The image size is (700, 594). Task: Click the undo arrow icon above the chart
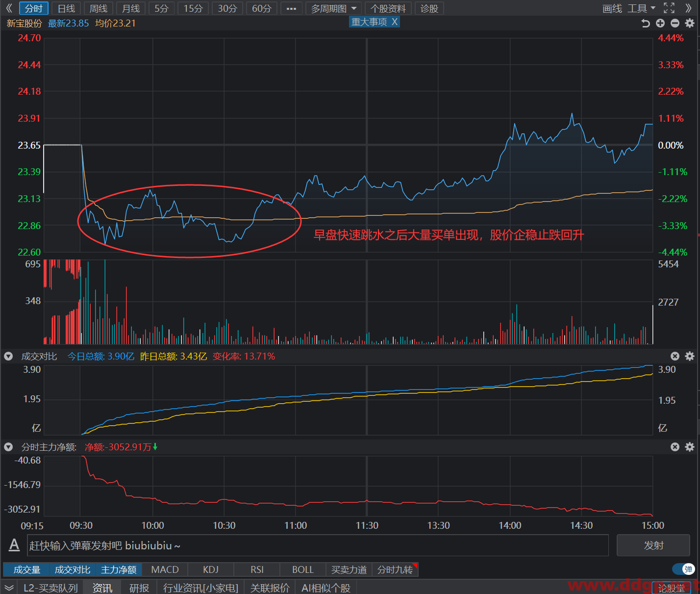[646, 23]
